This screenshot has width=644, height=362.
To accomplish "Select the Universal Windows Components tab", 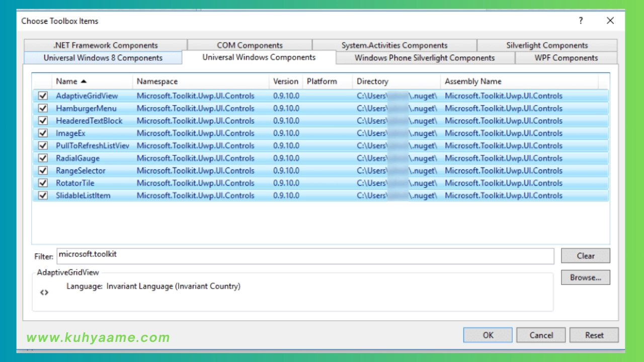I will tap(259, 57).
